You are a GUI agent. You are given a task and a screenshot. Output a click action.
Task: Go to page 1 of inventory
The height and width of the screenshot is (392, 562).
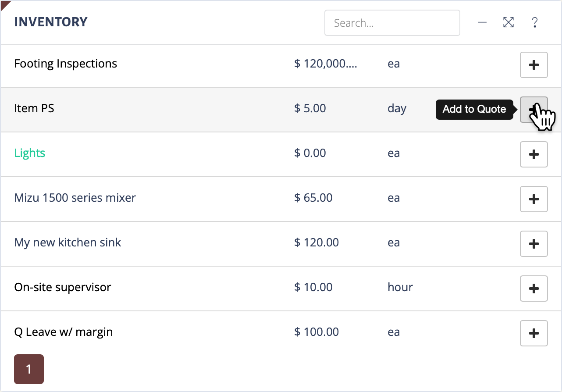click(29, 369)
